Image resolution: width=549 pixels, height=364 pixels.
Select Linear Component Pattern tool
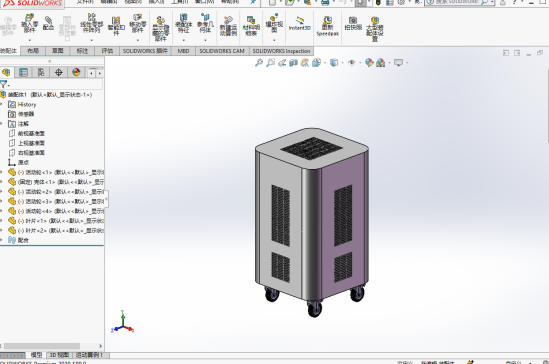click(x=91, y=23)
